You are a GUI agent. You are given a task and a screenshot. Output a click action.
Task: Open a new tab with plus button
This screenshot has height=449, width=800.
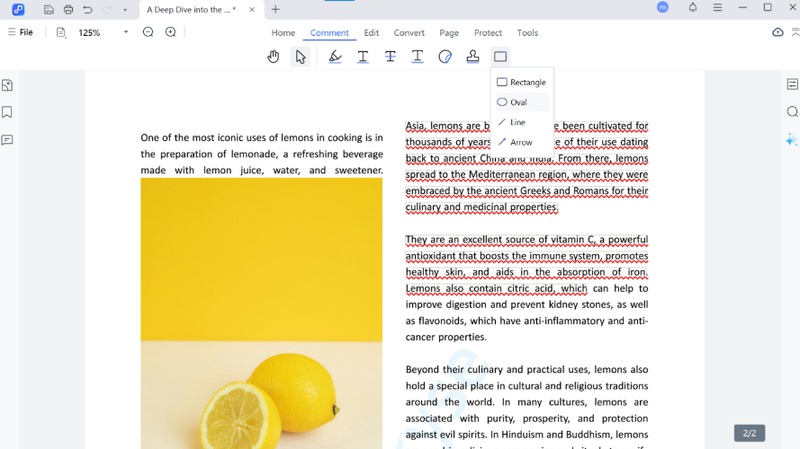pyautogui.click(x=276, y=9)
